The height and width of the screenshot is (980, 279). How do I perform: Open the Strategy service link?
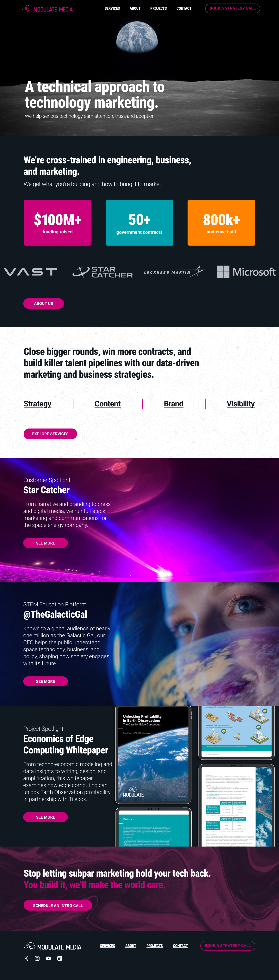(x=37, y=404)
